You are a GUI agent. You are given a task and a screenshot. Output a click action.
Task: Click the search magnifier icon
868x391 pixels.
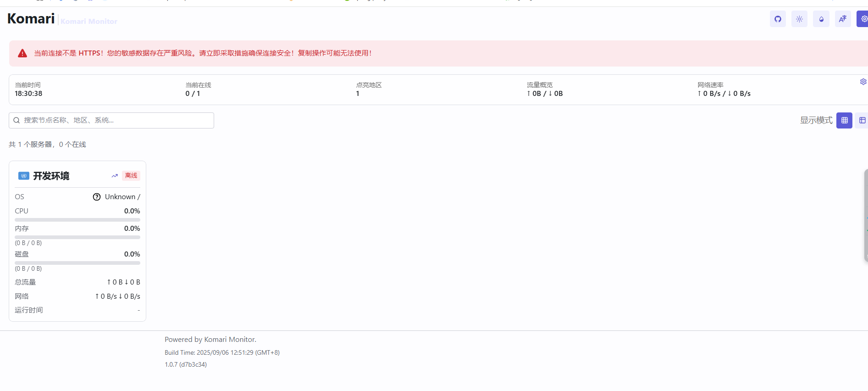pos(17,120)
